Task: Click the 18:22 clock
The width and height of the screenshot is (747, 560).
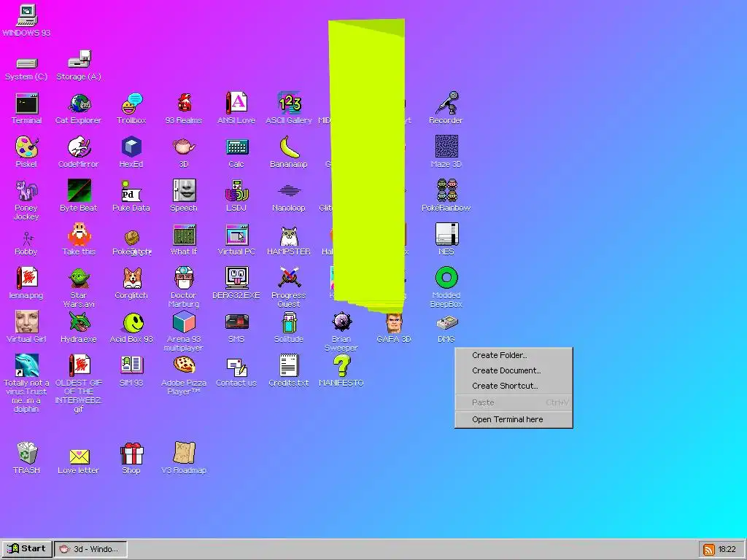Action: tap(727, 549)
